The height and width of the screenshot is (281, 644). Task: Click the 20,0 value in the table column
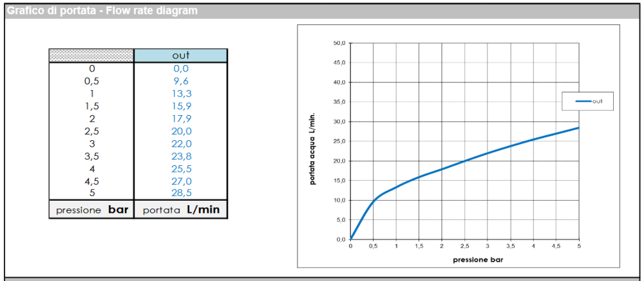180,131
